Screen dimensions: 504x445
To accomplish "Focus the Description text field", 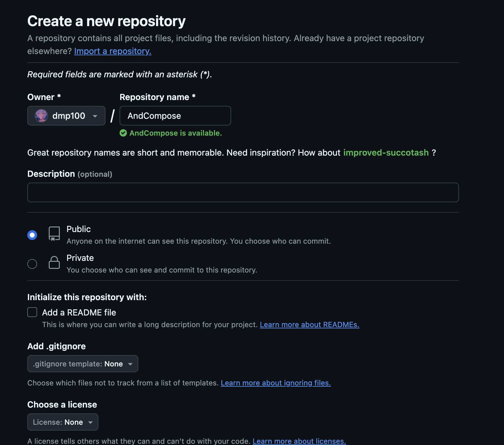I will (x=243, y=192).
